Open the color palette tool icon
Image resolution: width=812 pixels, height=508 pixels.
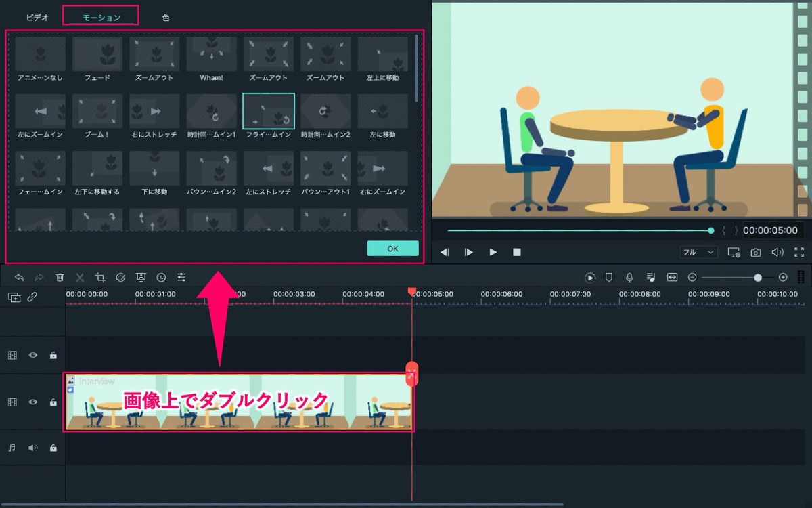pyautogui.click(x=120, y=278)
